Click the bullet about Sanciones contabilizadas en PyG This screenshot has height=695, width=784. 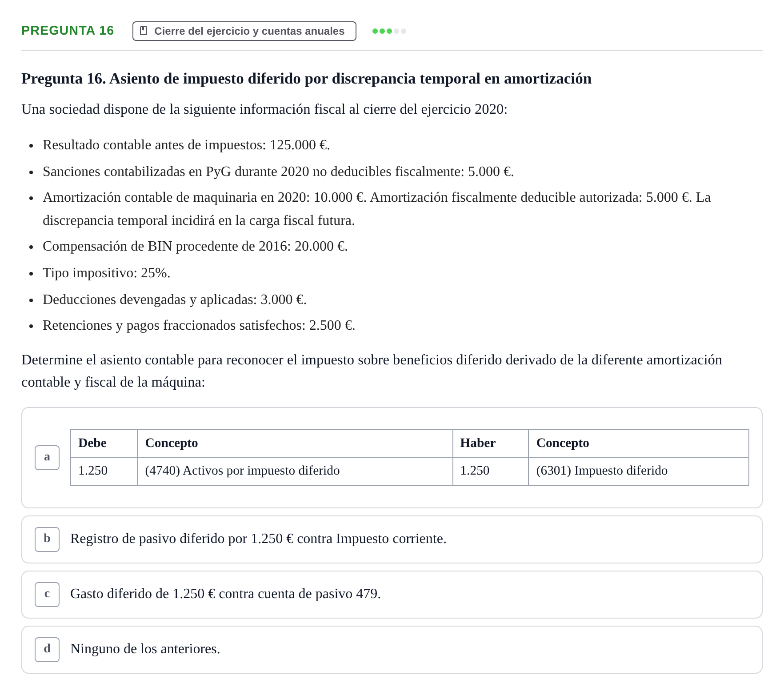pos(278,172)
